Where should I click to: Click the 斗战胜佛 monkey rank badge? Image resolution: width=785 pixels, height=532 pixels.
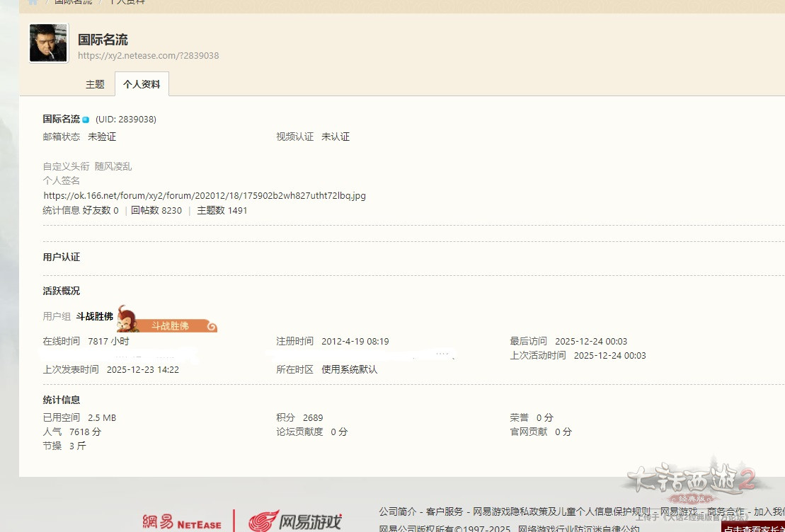[167, 320]
